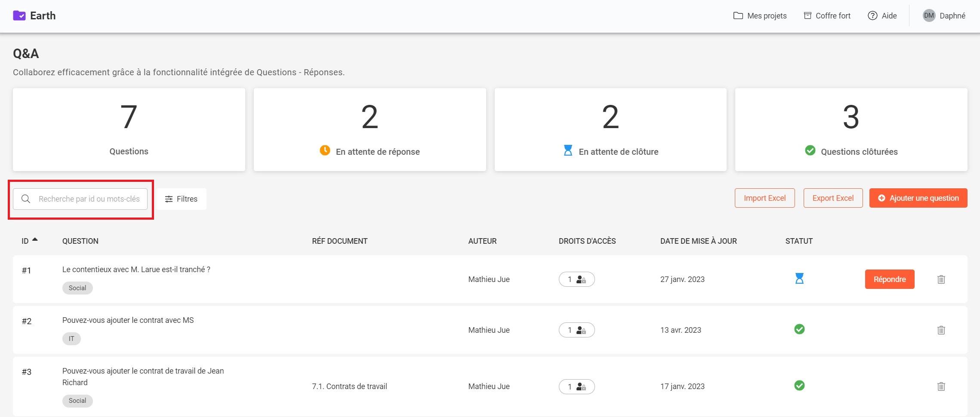
Task: Click Mathieu Jue author in row #3
Action: click(489, 386)
